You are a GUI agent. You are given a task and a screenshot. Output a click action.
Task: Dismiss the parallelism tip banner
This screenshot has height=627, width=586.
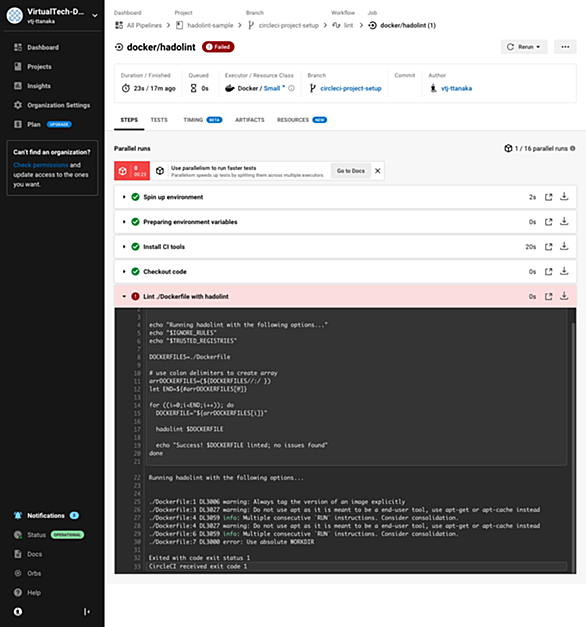378,171
